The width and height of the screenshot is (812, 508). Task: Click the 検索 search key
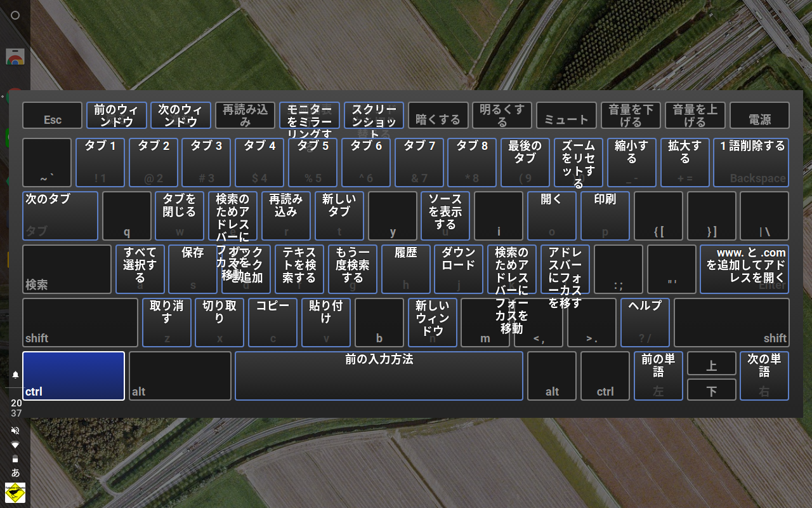coord(67,269)
